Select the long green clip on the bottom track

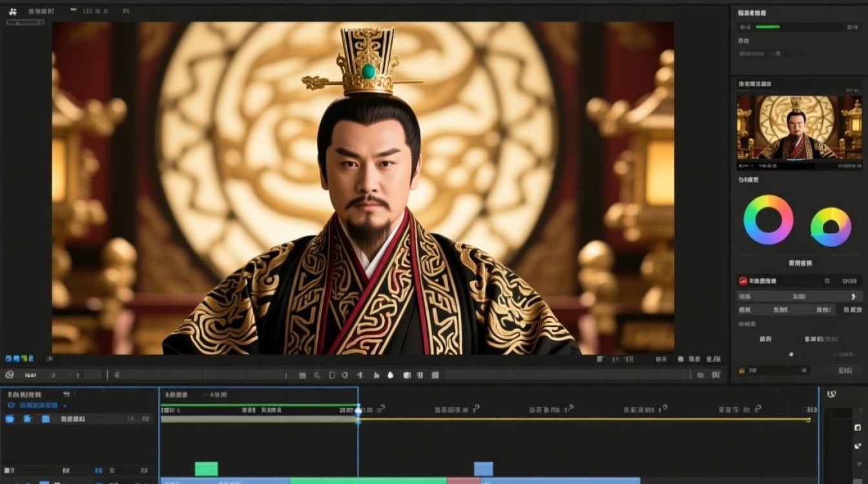coord(368,481)
